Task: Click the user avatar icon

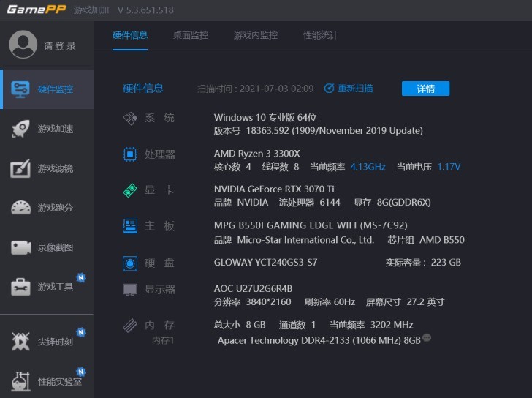Action: [23, 45]
